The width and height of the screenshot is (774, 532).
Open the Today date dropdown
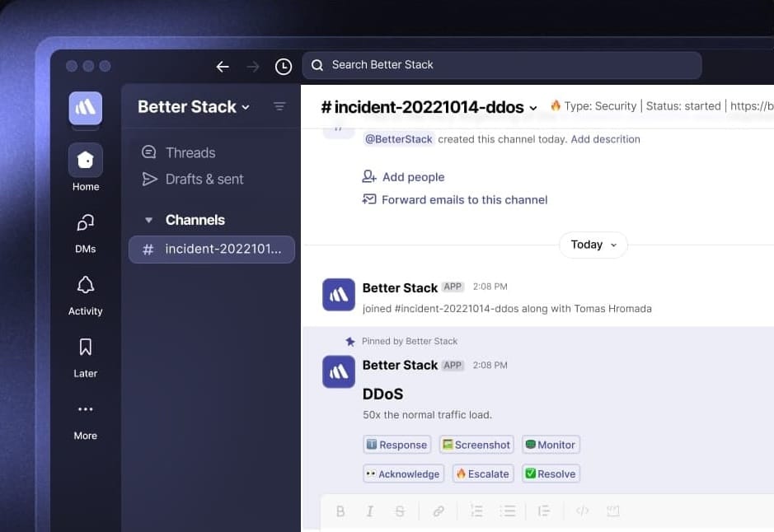click(593, 245)
